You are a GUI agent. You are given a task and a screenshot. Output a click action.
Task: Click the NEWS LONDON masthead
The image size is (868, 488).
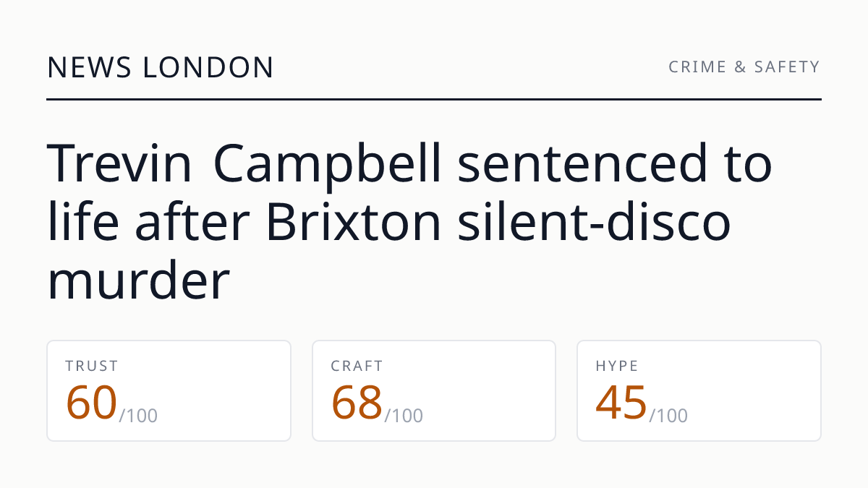[x=161, y=67]
